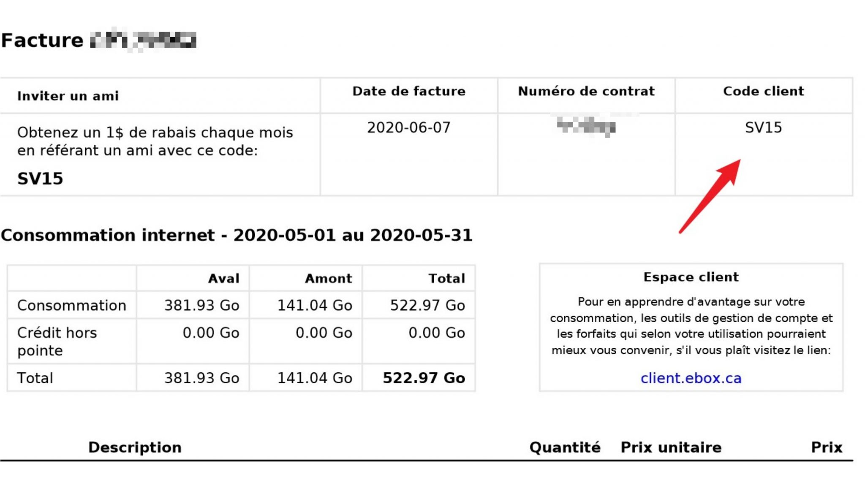Click the Espace client box title

point(691,277)
